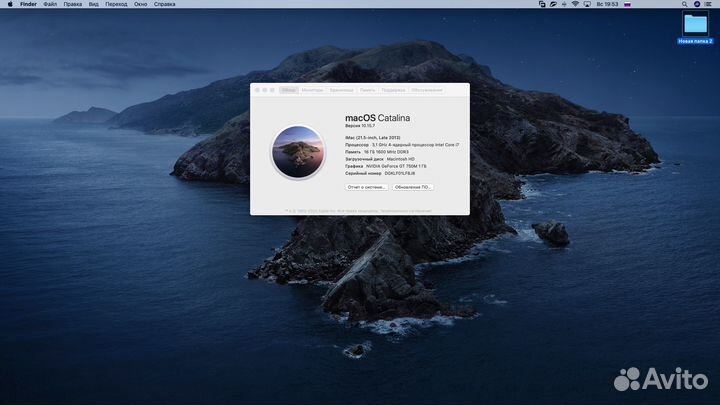The height and width of the screenshot is (405, 720).
Task: Switch to the Поддержка tab
Action: coord(393,90)
